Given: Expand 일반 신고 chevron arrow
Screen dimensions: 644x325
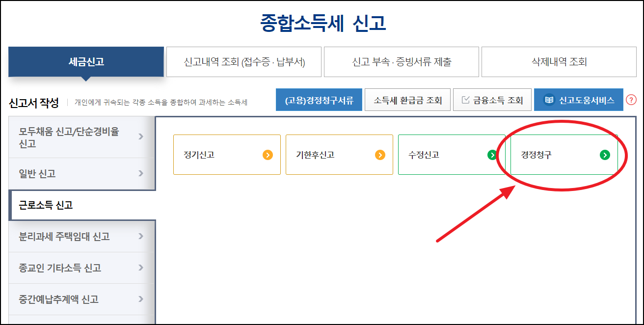Looking at the screenshot, I should [141, 173].
